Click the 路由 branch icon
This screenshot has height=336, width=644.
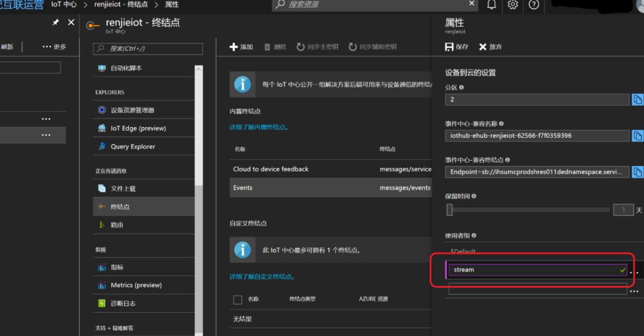102,224
